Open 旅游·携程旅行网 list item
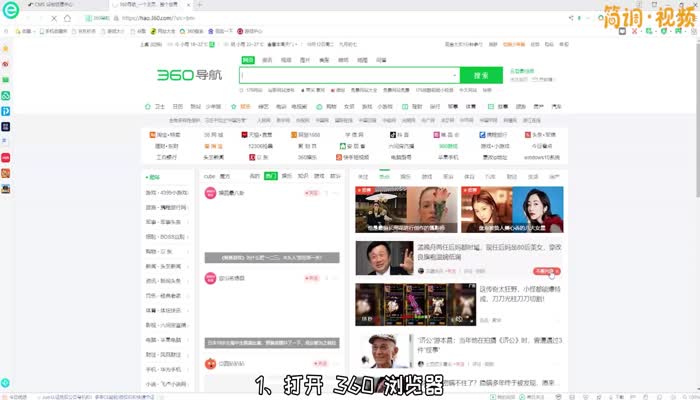 pyautogui.click(x=166, y=208)
